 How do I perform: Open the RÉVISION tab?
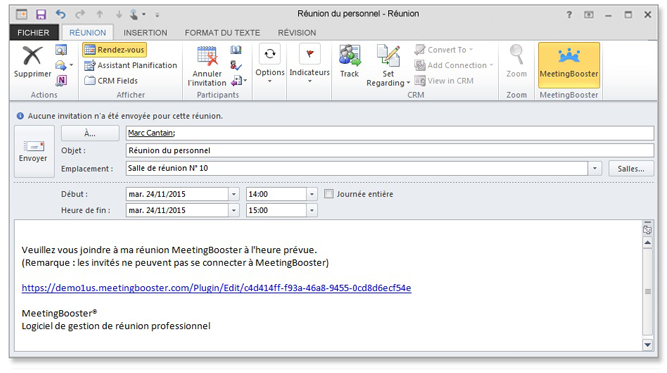pos(297,33)
